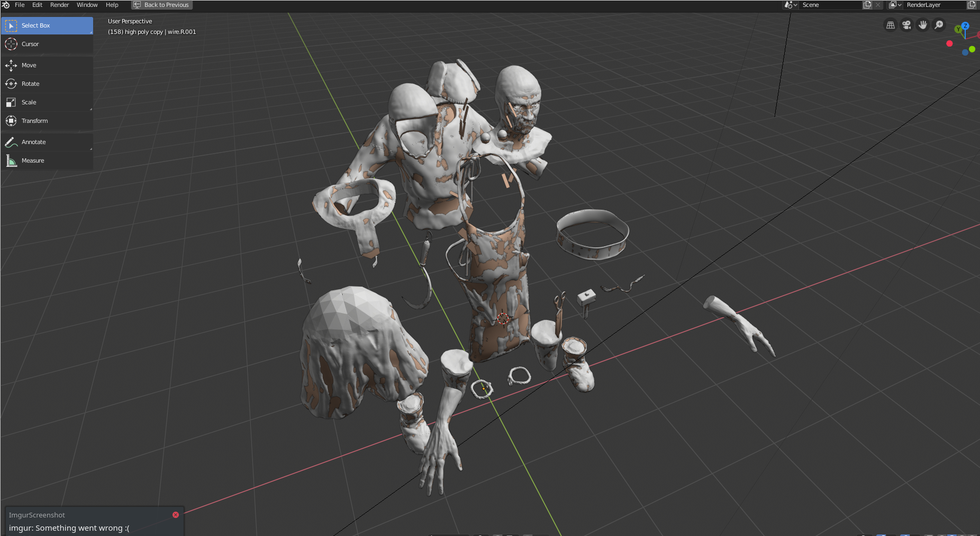980x536 pixels.
Task: Toggle the camera view button
Action: pos(906,25)
